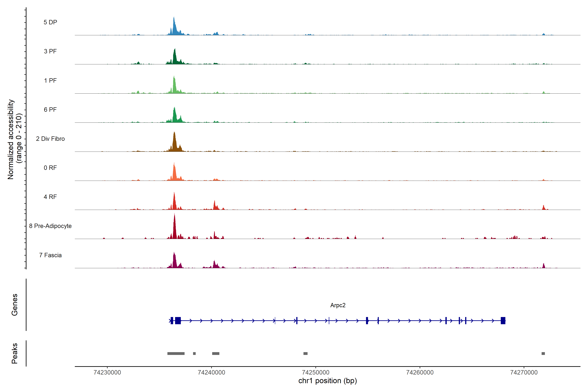Select the 2 Div Fibro track label
The width and height of the screenshot is (588, 392).
tap(50, 139)
